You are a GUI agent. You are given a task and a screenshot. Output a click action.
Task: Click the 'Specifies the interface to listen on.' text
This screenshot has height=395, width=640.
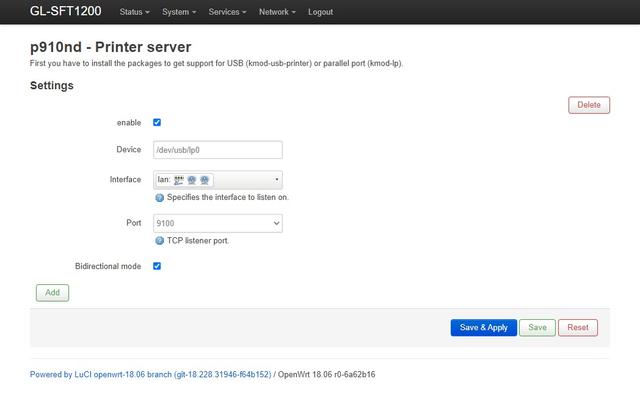point(228,198)
